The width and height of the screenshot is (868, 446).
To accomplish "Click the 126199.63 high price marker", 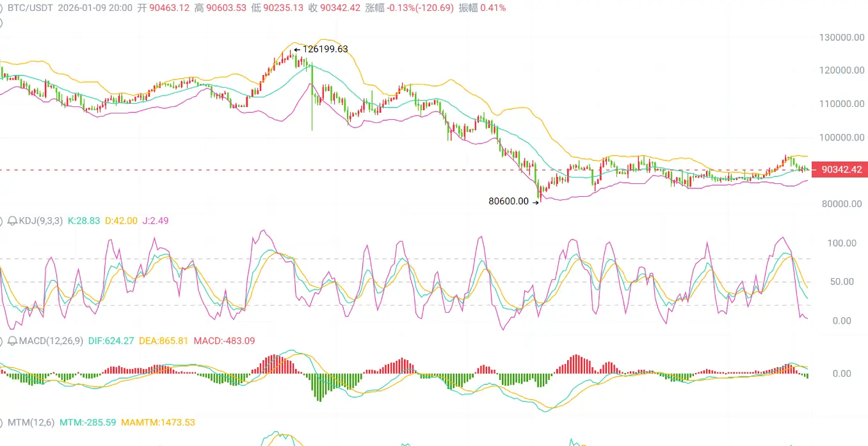I will click(325, 49).
